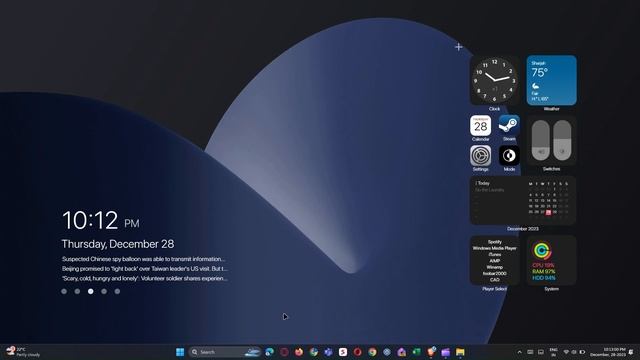Select the highlighted third news page dot
The width and height of the screenshot is (640, 360).
(91, 291)
